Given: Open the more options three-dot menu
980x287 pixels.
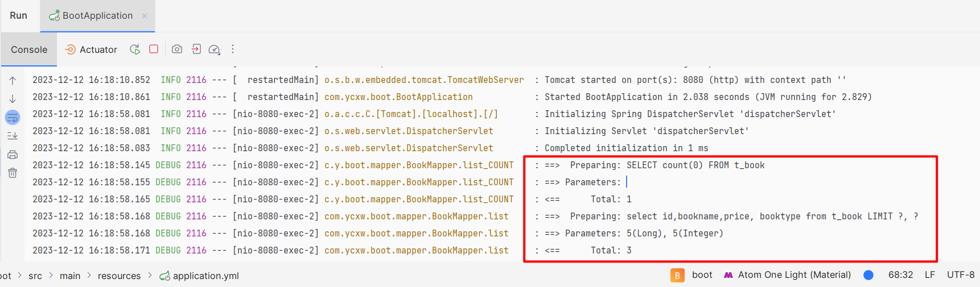Looking at the screenshot, I should point(233,49).
